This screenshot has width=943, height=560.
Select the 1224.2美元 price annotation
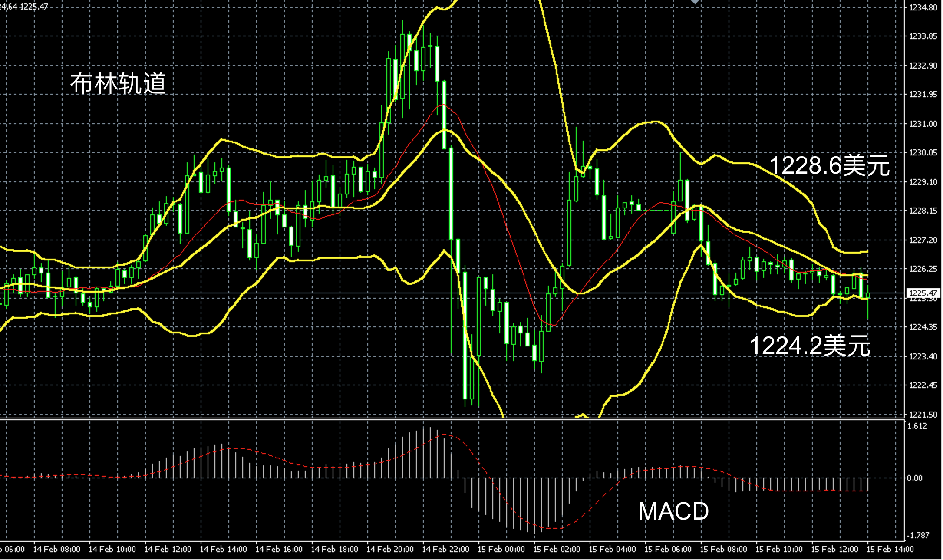[810, 346]
